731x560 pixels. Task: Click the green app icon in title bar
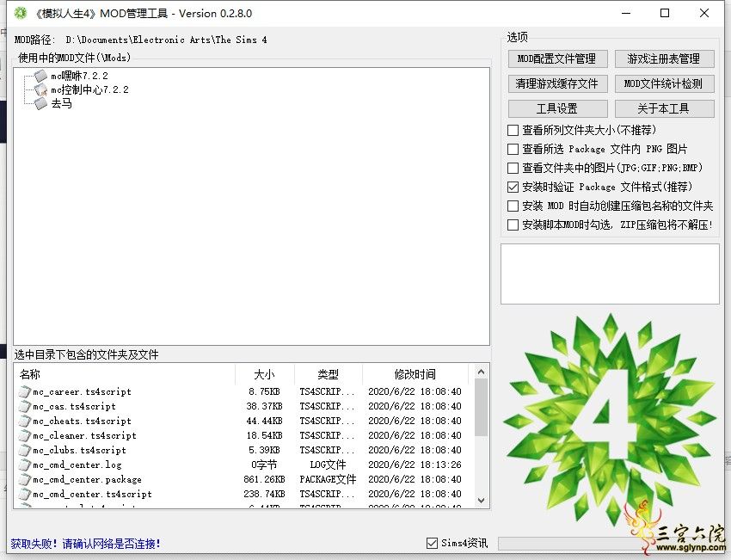(21, 13)
